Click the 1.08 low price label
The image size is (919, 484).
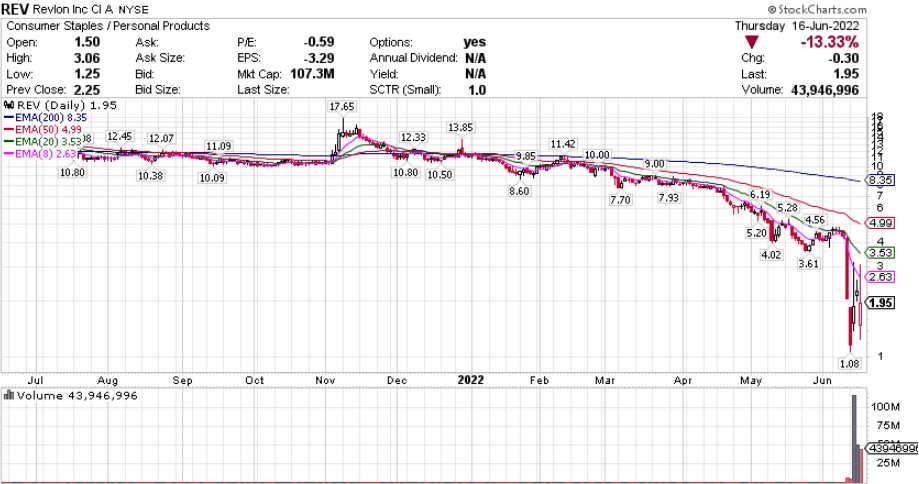(849, 364)
